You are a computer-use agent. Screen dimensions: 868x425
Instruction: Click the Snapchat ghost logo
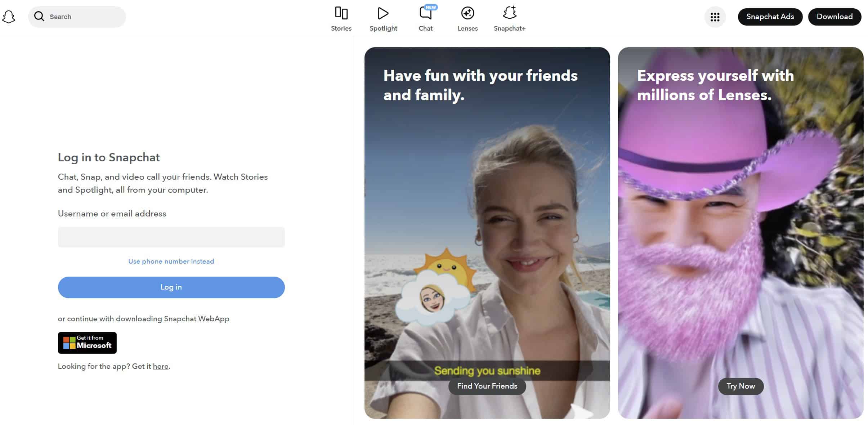pyautogui.click(x=9, y=17)
